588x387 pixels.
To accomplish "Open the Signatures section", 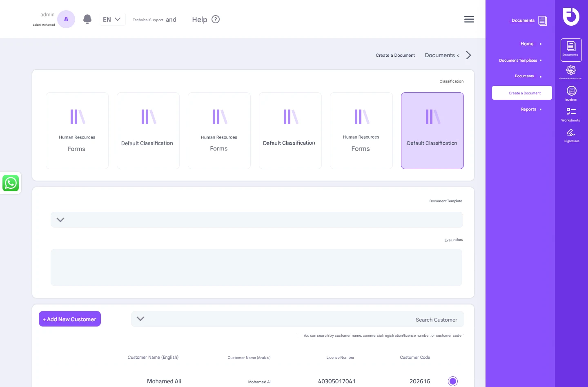I will (x=571, y=132).
